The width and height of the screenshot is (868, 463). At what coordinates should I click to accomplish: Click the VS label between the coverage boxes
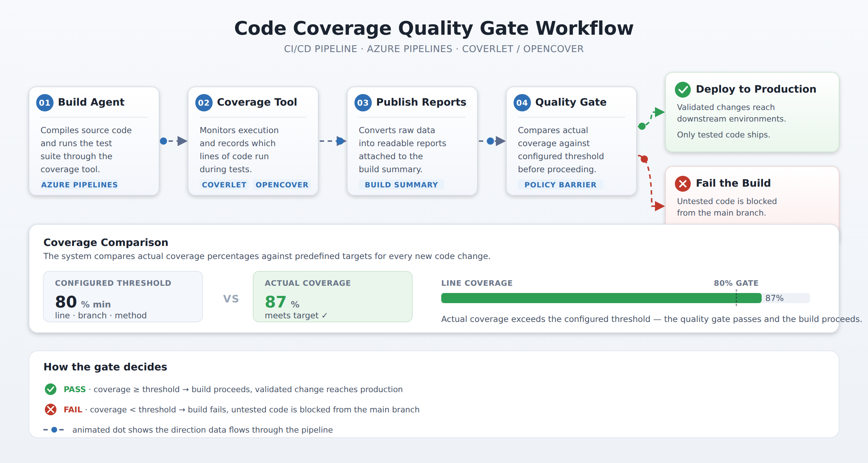point(231,299)
